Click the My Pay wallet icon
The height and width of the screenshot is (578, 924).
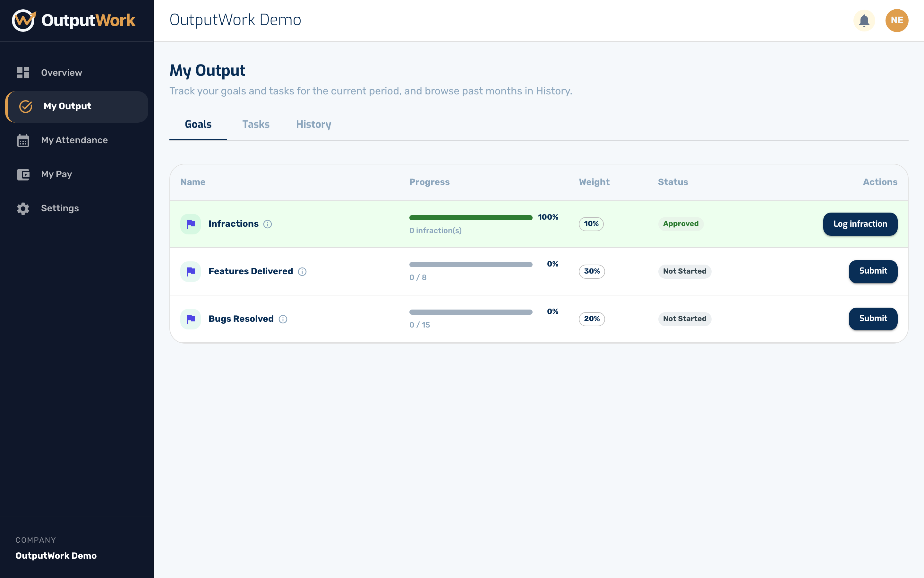(x=23, y=174)
